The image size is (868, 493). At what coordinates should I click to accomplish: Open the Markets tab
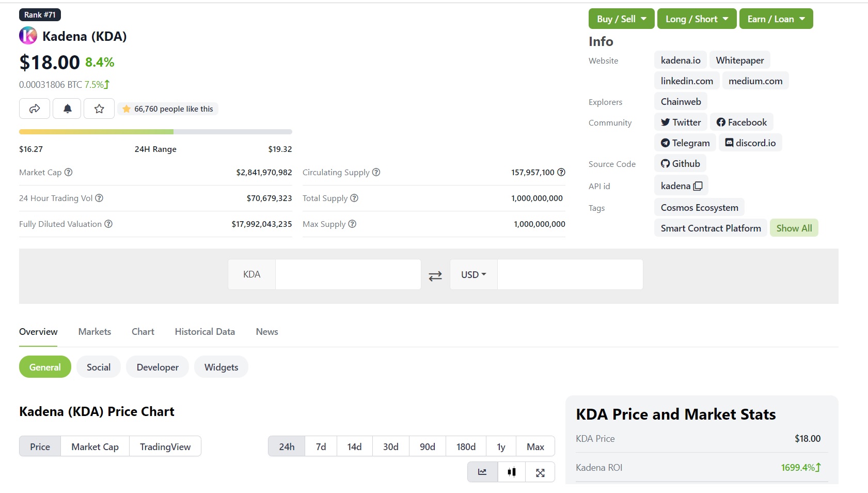94,331
